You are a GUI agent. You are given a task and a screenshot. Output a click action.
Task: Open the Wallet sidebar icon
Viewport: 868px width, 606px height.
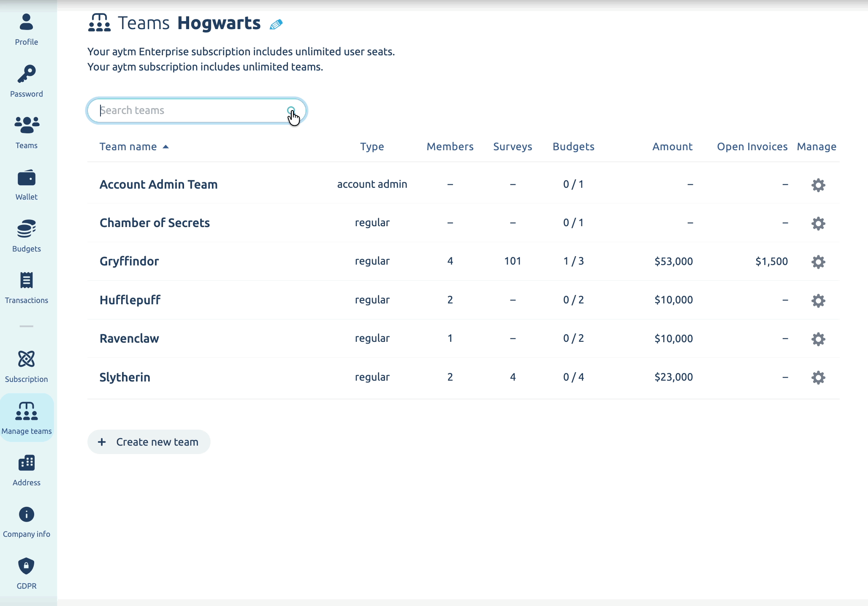(x=26, y=178)
